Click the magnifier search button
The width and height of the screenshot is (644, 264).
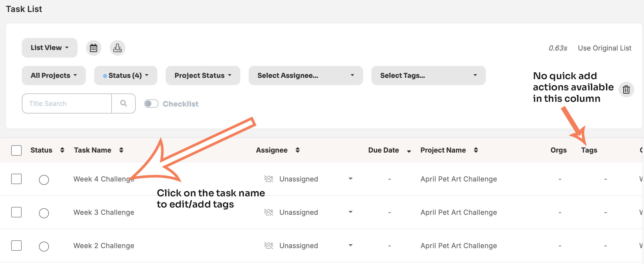[124, 103]
